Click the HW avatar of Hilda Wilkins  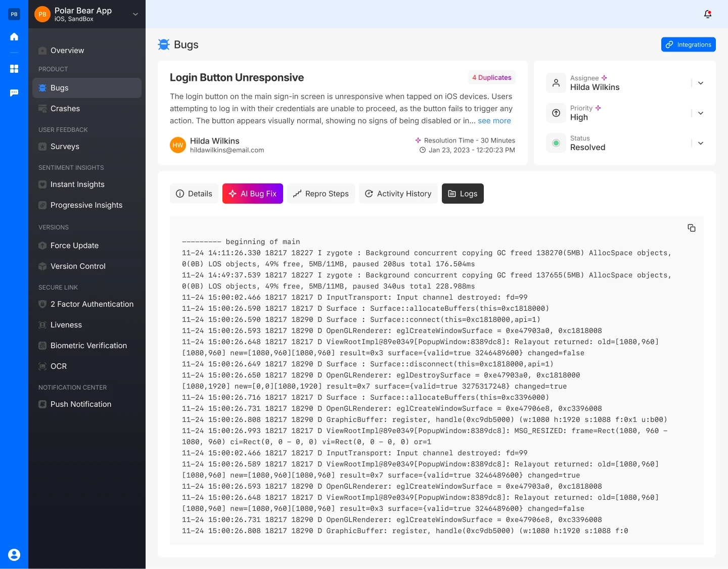click(x=178, y=145)
